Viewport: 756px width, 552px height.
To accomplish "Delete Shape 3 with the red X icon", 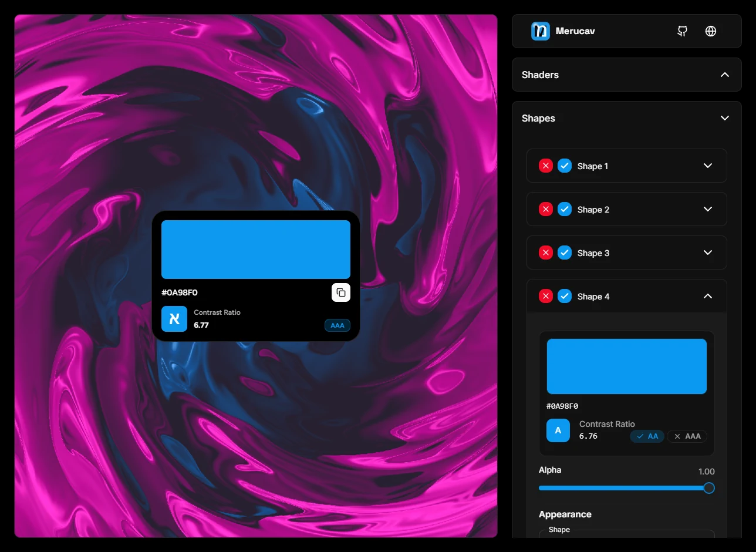I will click(546, 253).
